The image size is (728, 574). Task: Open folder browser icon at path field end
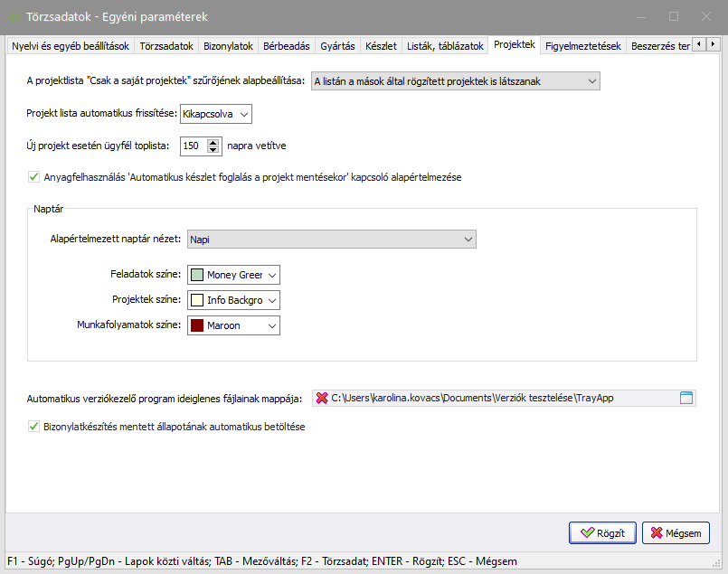(685, 397)
